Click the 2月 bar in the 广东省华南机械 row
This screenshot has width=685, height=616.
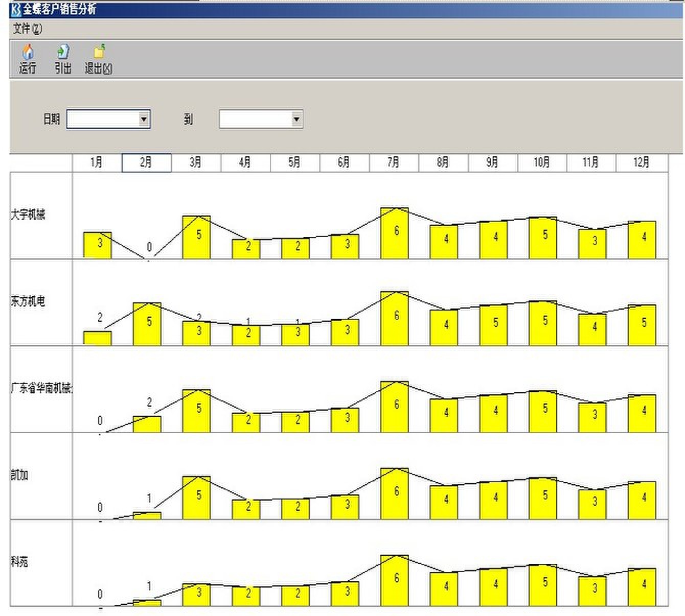point(147,424)
